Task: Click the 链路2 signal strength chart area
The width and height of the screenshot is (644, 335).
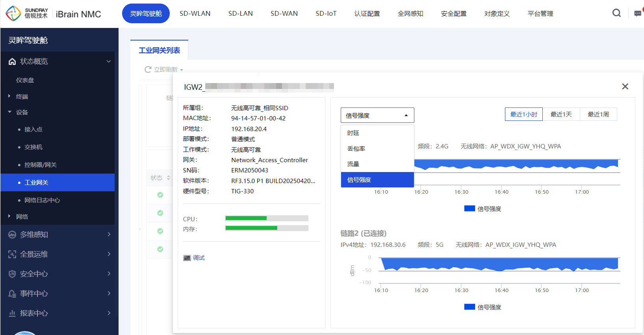Action: click(x=499, y=270)
